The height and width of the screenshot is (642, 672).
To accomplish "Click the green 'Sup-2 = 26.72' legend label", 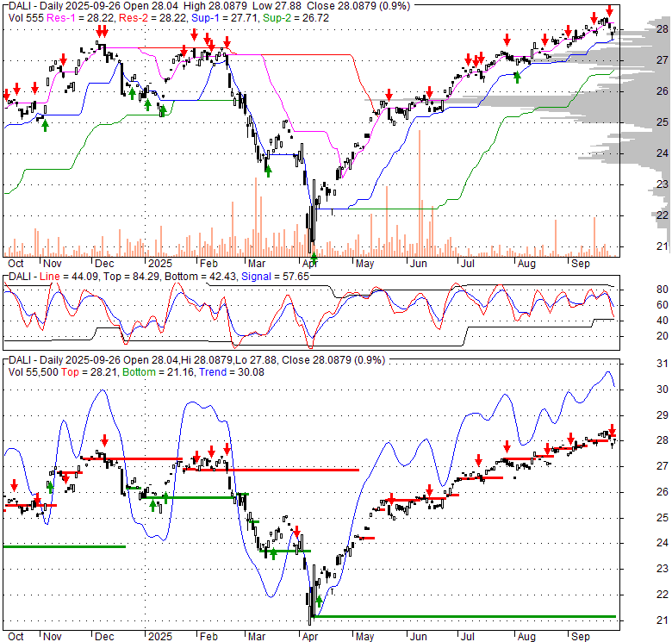I will pos(296,18).
